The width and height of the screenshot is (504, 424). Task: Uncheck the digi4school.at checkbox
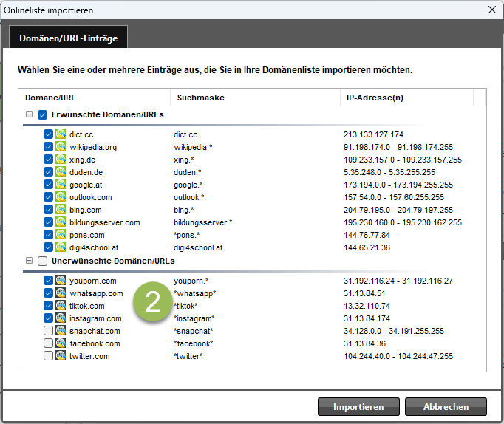[48, 247]
